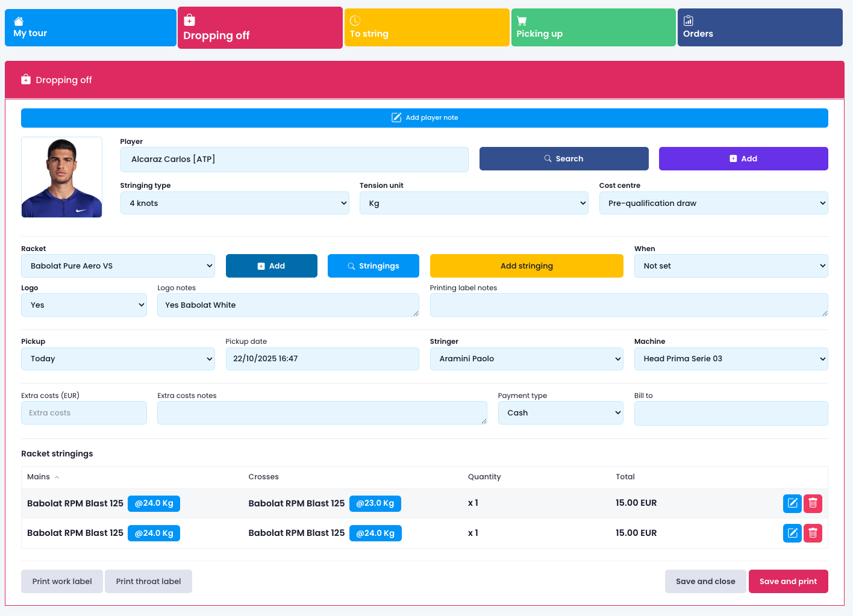Delete the first stringing row with trash icon
Screen dimensions: 853x616
(813, 503)
